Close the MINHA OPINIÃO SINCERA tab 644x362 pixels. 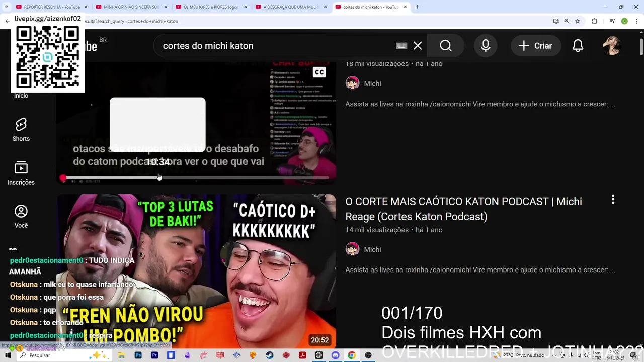166,7
